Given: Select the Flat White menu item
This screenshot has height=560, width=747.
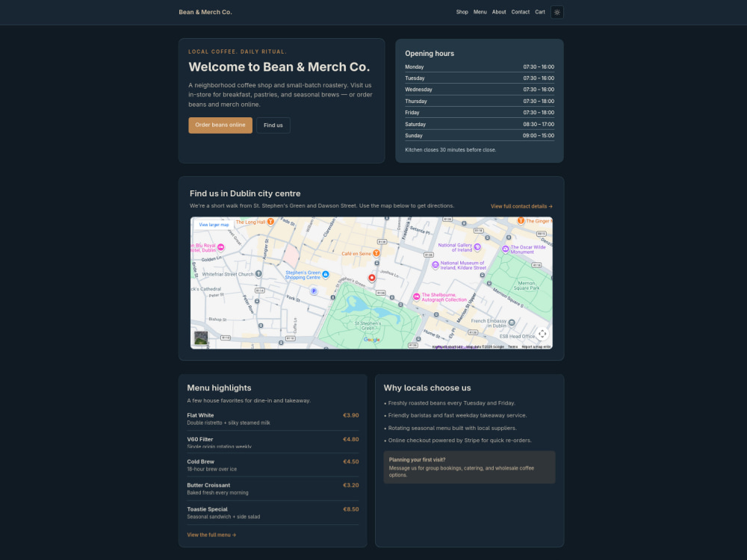Looking at the screenshot, I should (x=273, y=419).
